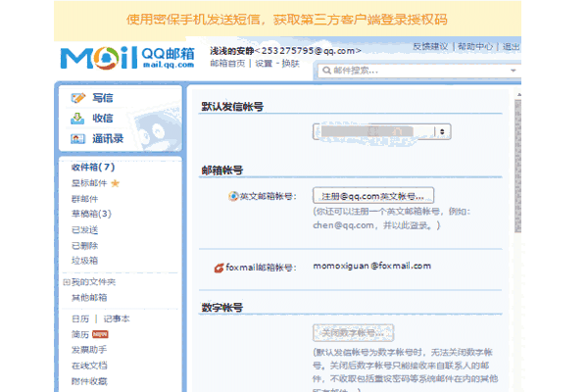Click 反馈建议 feedback link
Viewport: 588px width, 392px height.
tap(430, 46)
